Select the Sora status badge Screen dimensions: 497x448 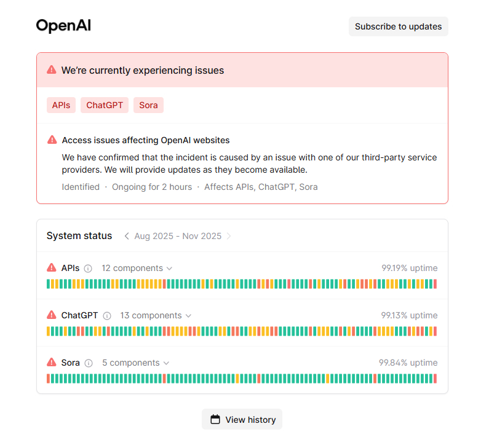148,105
